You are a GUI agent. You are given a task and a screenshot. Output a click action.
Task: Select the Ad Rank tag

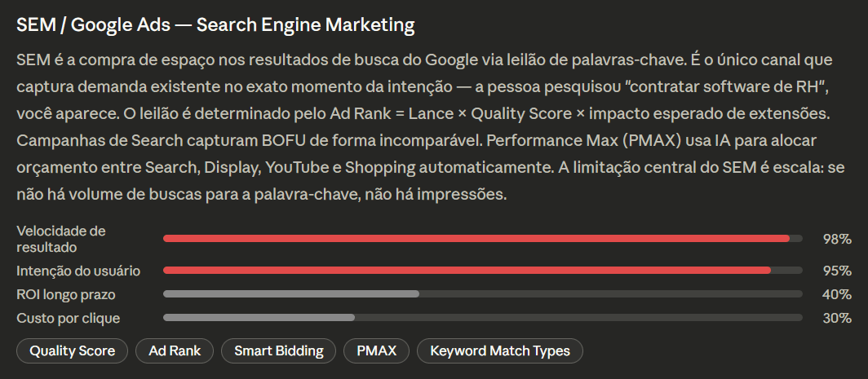(x=175, y=350)
